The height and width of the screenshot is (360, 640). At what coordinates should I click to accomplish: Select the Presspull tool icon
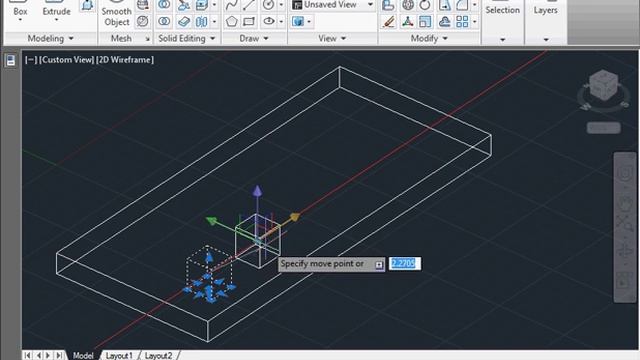tap(87, 5)
